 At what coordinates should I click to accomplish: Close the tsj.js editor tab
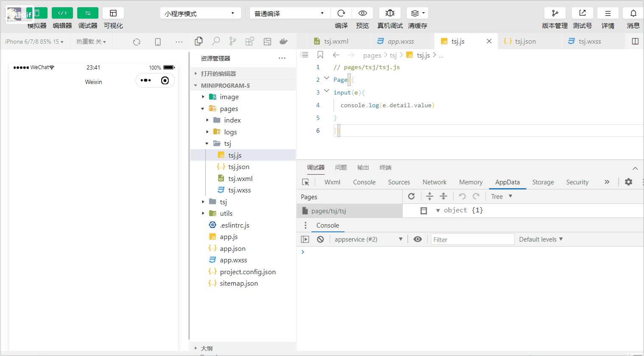pos(489,41)
